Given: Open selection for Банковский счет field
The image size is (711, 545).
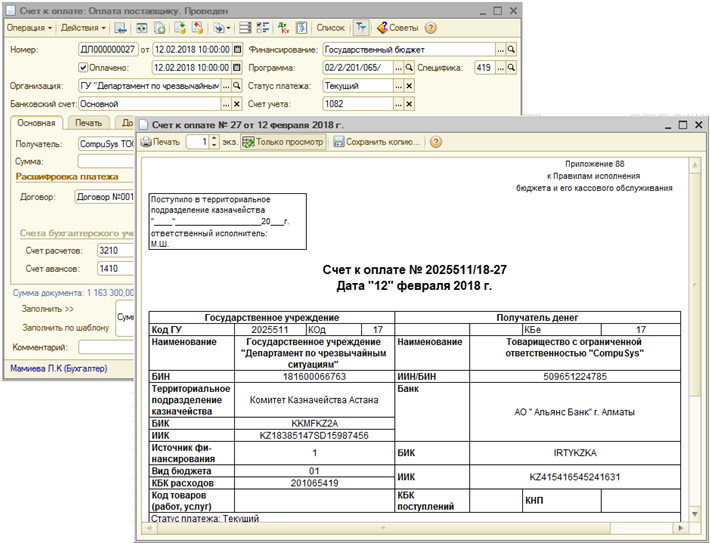Looking at the screenshot, I should click(x=225, y=103).
